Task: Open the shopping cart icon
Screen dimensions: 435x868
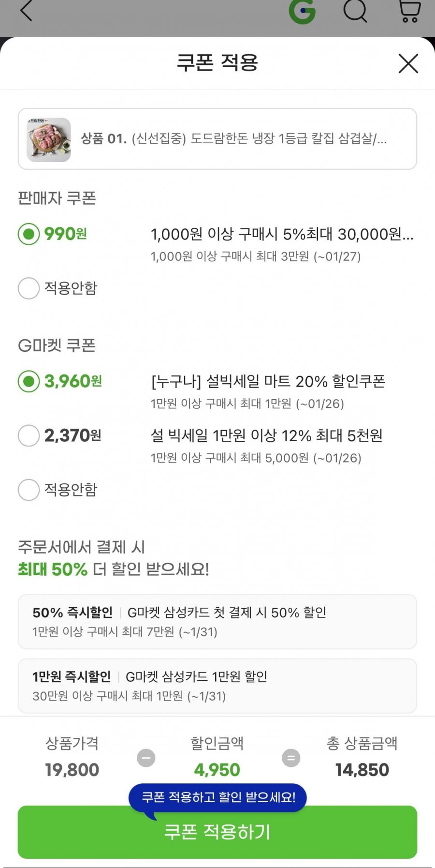Action: point(409,11)
